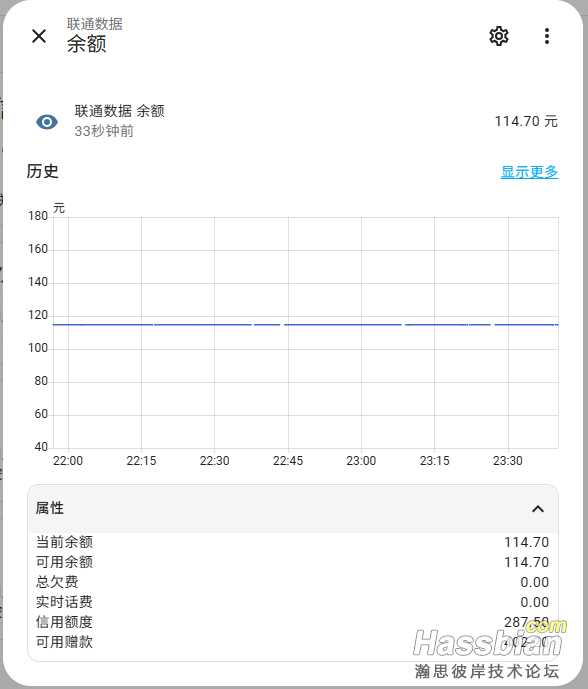Viewport: 588px width, 689px height.
Task: Click the 信用额度 attribute row
Action: coord(293,622)
